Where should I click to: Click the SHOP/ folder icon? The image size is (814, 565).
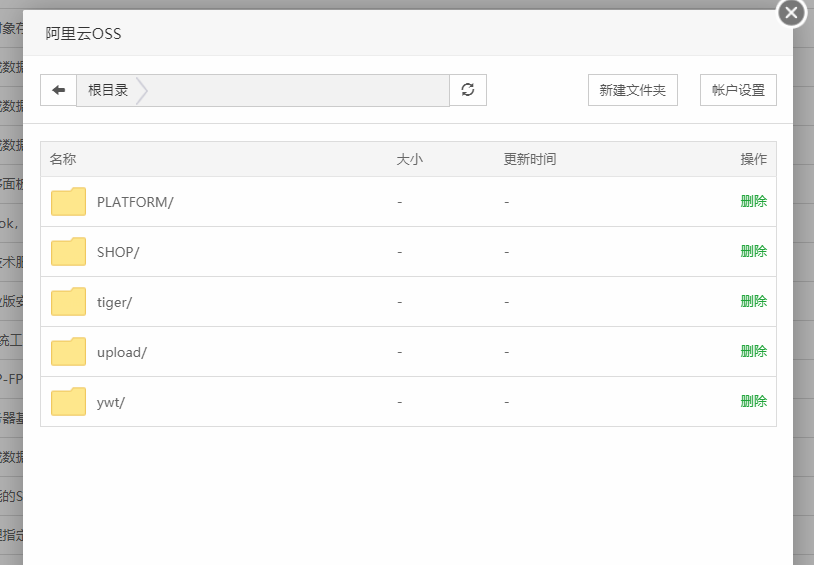[69, 251]
